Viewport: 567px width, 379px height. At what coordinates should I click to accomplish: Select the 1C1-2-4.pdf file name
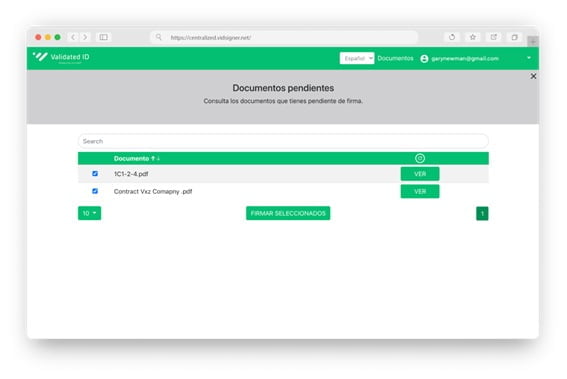coord(131,174)
